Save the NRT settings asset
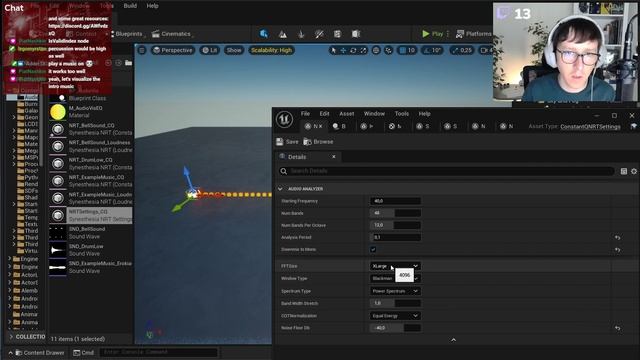The width and height of the screenshot is (640, 360). click(287, 142)
